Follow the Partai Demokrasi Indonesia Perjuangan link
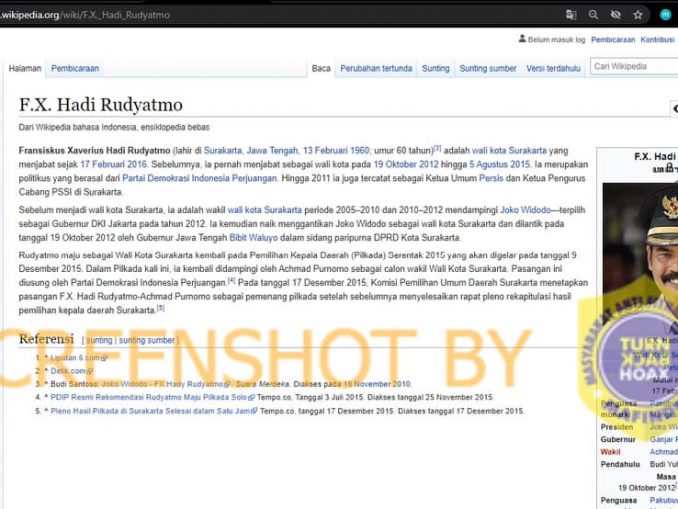Image resolution: width=678 pixels, height=509 pixels. (199, 178)
